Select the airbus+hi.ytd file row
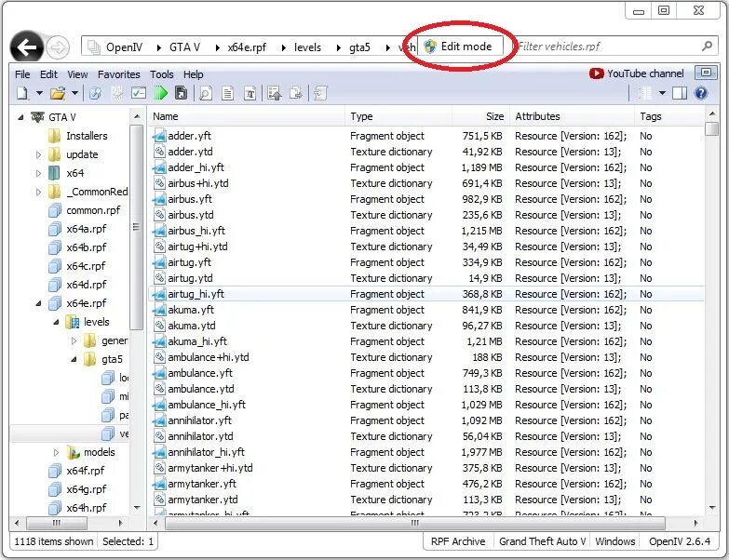 click(x=425, y=183)
